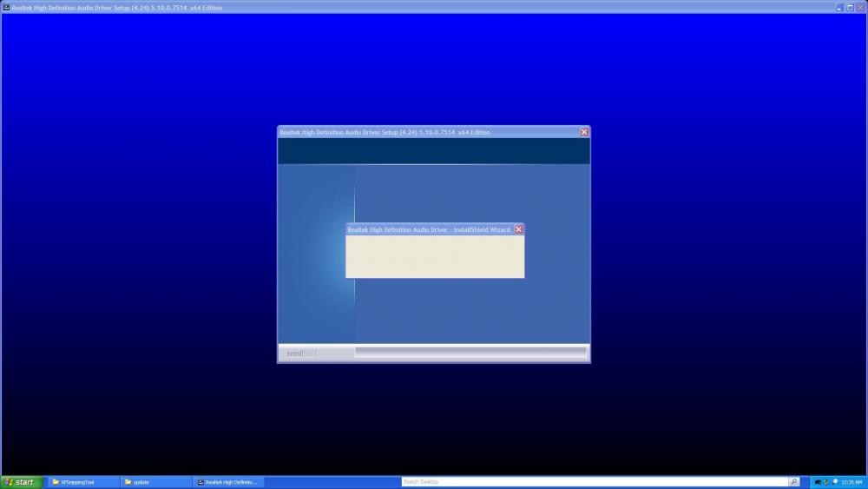Close the InstallShield Wizard dialog
The height and width of the screenshot is (489, 868).
coord(518,229)
